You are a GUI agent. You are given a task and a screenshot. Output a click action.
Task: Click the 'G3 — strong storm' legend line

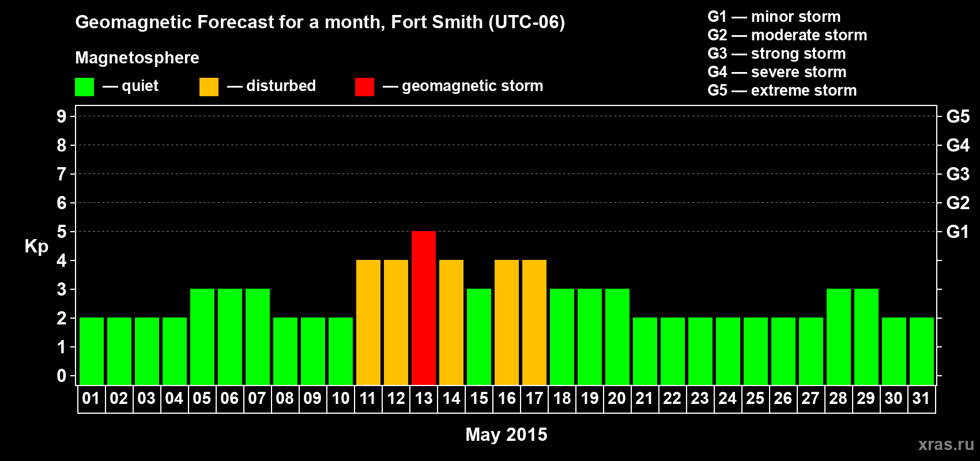click(777, 54)
